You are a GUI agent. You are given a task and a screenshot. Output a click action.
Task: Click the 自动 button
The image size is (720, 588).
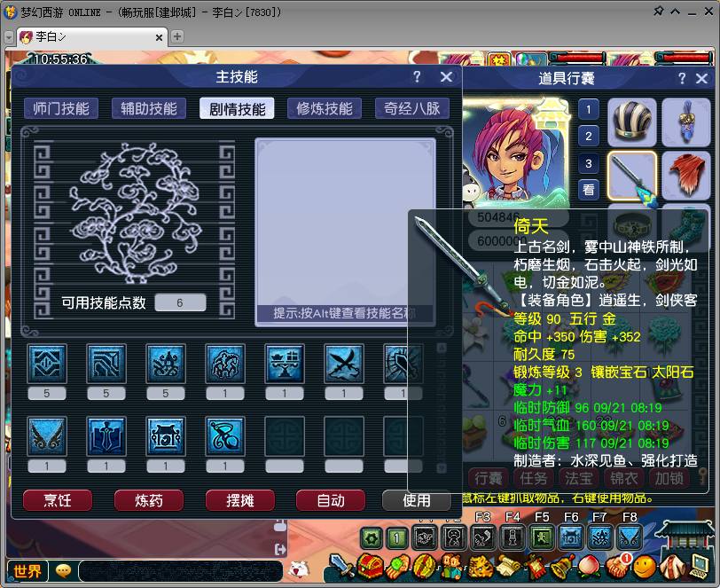coord(331,500)
